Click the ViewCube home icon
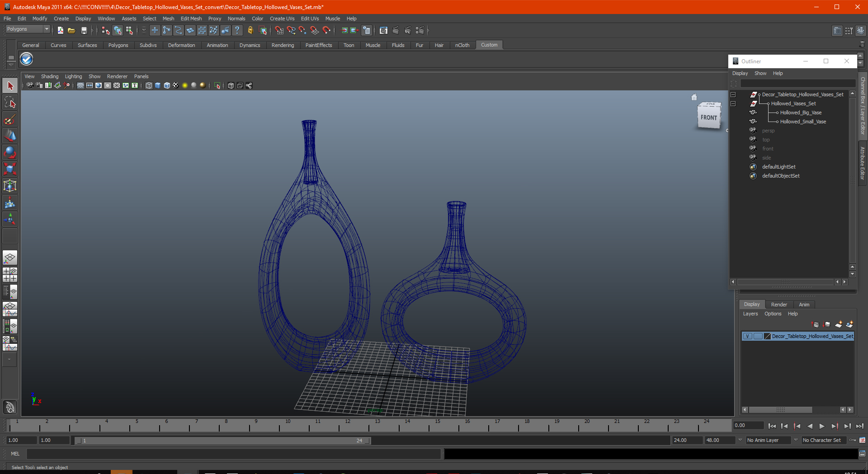This screenshot has height=474, width=868. coord(694,97)
